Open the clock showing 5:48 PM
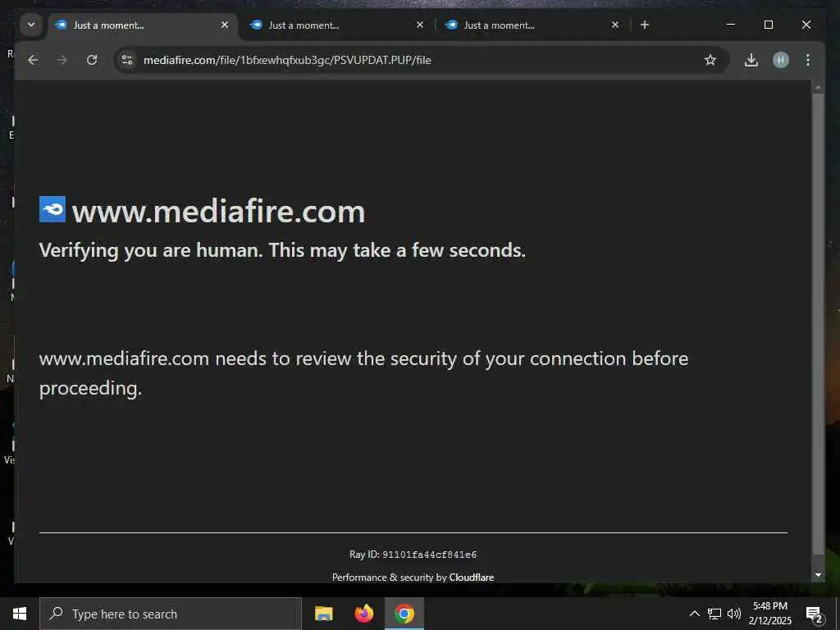Viewport: 840px width, 630px height. pyautogui.click(x=770, y=614)
